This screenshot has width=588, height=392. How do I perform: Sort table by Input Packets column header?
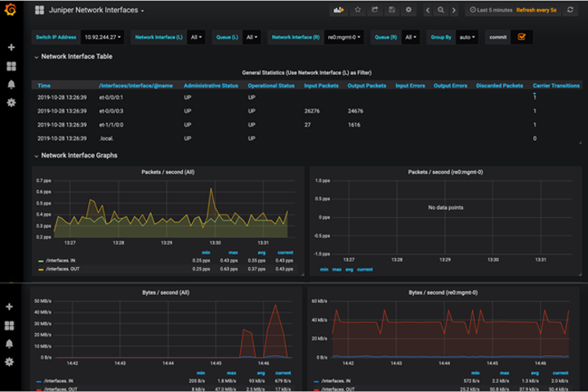coord(322,85)
